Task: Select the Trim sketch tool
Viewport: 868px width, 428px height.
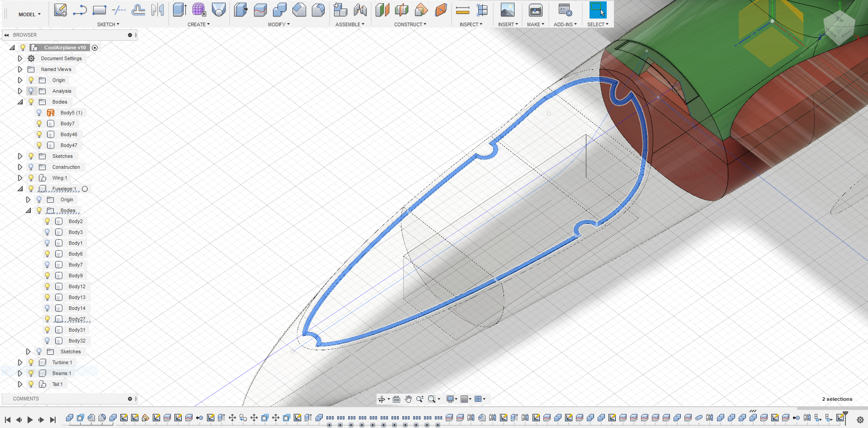Action: 118,10
